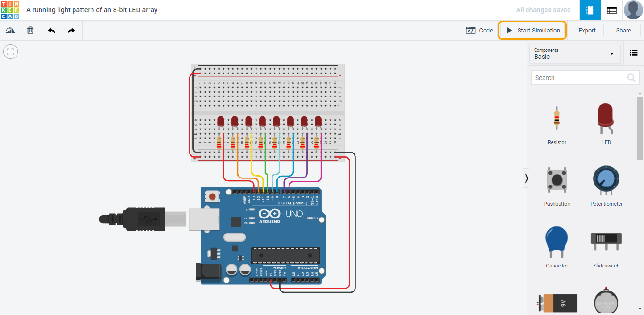Image resolution: width=644 pixels, height=315 pixels.
Task: Click the Redo arrow
Action: [x=71, y=30]
